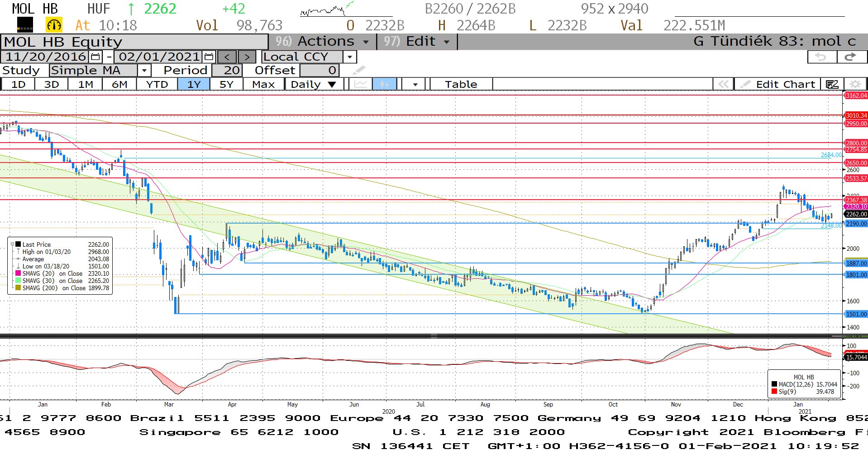Click the Average 2043.08 legend row
Screen dimensions: 868x464
tap(62, 259)
